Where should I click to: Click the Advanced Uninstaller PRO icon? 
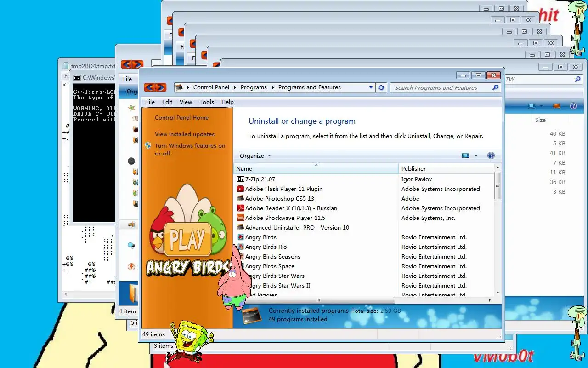tap(240, 227)
